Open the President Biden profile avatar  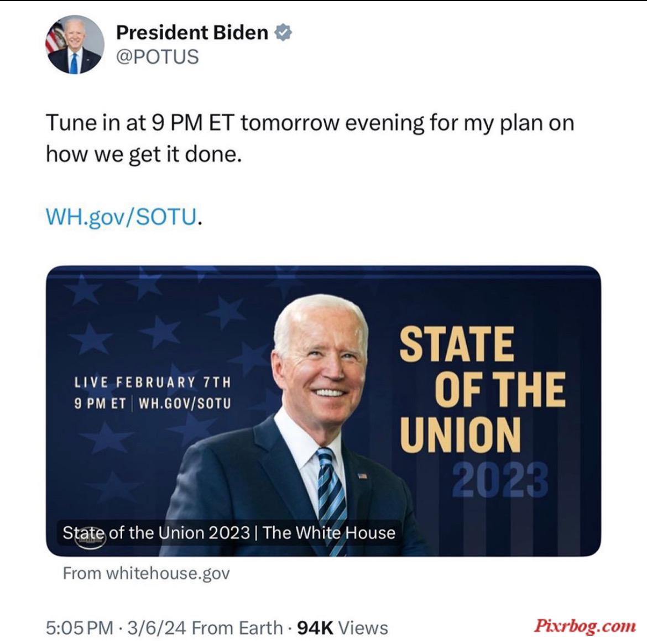tap(75, 45)
